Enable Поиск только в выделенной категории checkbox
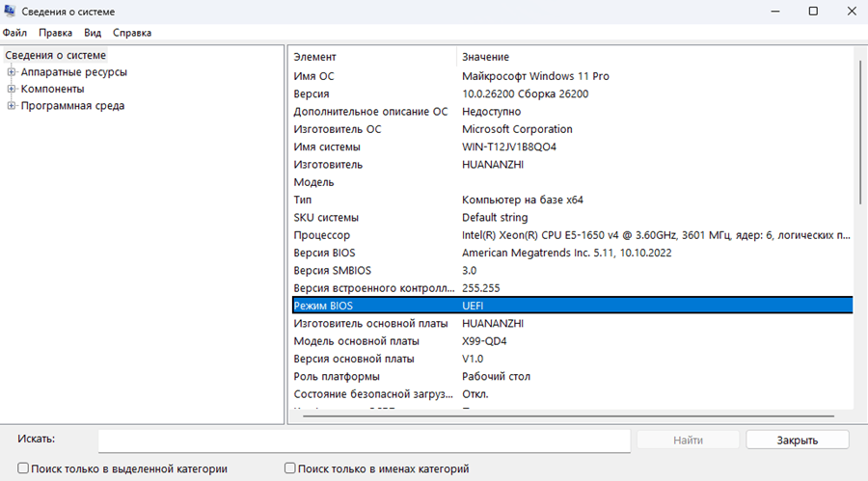This screenshot has height=481, width=868. click(x=23, y=468)
